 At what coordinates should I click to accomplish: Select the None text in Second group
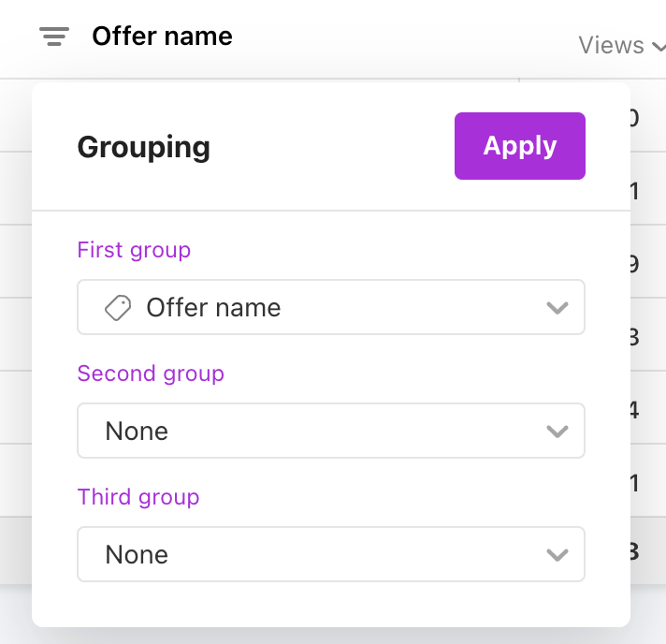click(x=137, y=431)
